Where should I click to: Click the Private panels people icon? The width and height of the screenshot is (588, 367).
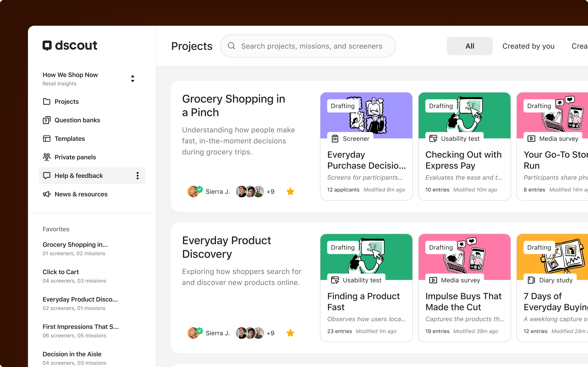[x=47, y=157]
